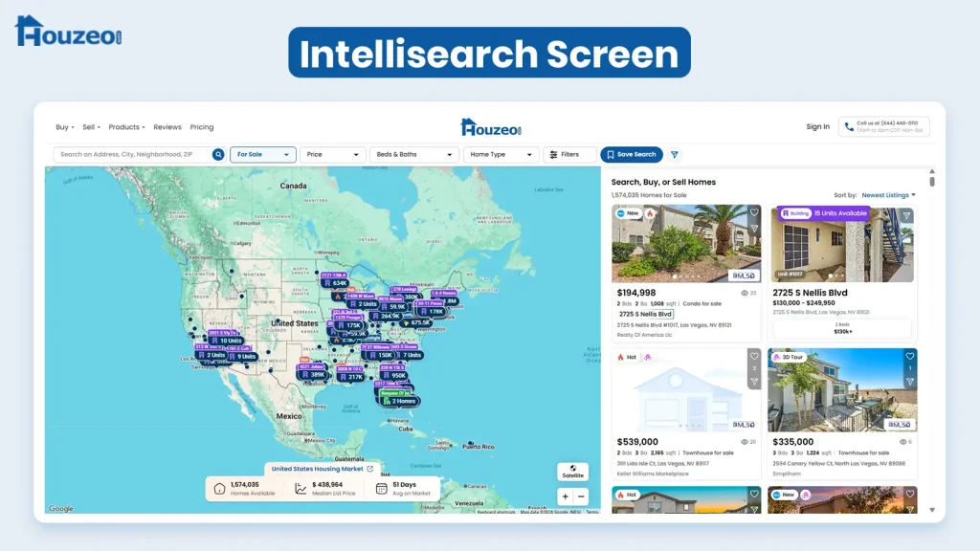The height and width of the screenshot is (551, 980).
Task: Favorite the $194,998 listing with heart icon
Action: 754,212
